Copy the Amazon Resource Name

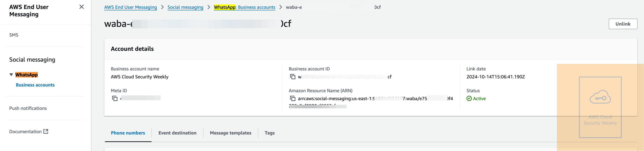(x=293, y=98)
